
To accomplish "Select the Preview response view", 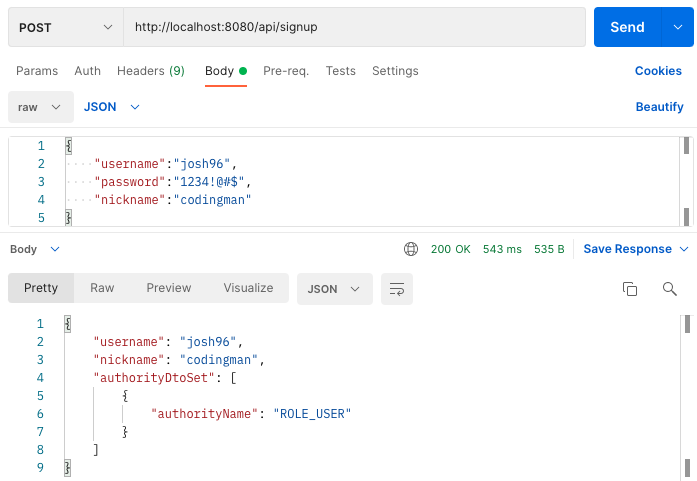I will click(169, 288).
